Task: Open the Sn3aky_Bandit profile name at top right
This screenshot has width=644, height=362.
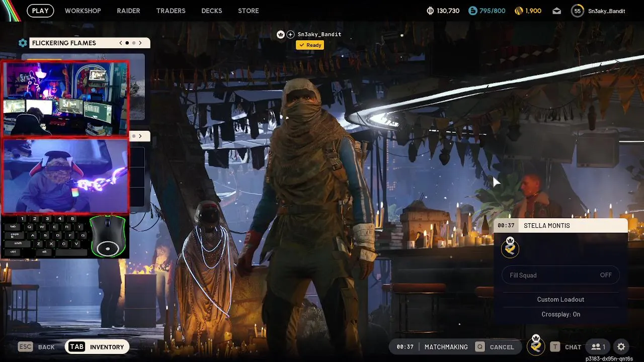Action: click(606, 11)
